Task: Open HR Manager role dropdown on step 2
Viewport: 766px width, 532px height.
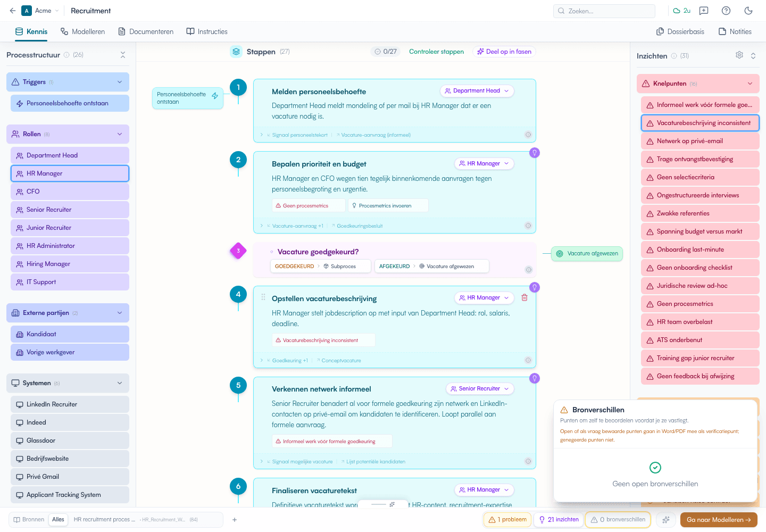Action: (x=484, y=163)
